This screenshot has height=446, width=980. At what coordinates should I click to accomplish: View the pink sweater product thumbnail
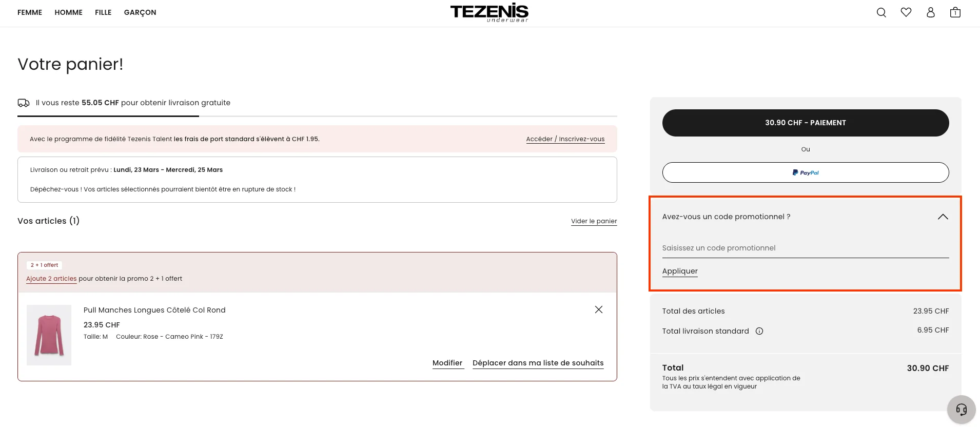pyautogui.click(x=49, y=335)
